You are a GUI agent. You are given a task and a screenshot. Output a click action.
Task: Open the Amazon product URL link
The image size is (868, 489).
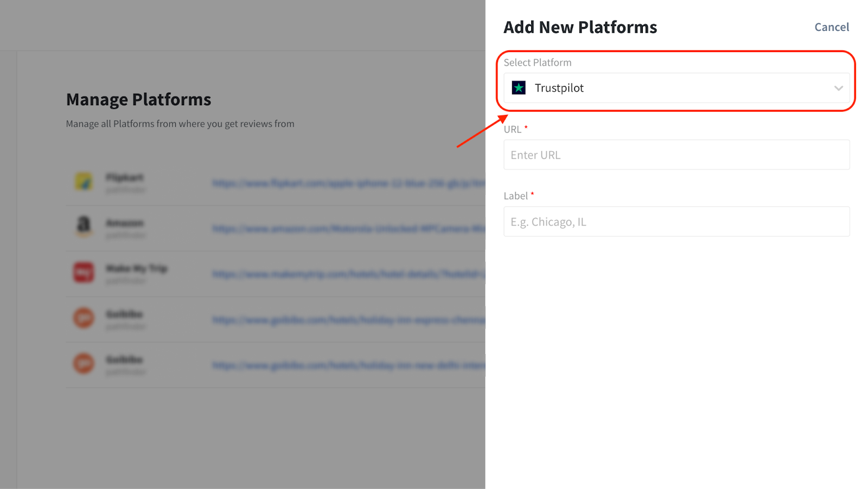348,229
